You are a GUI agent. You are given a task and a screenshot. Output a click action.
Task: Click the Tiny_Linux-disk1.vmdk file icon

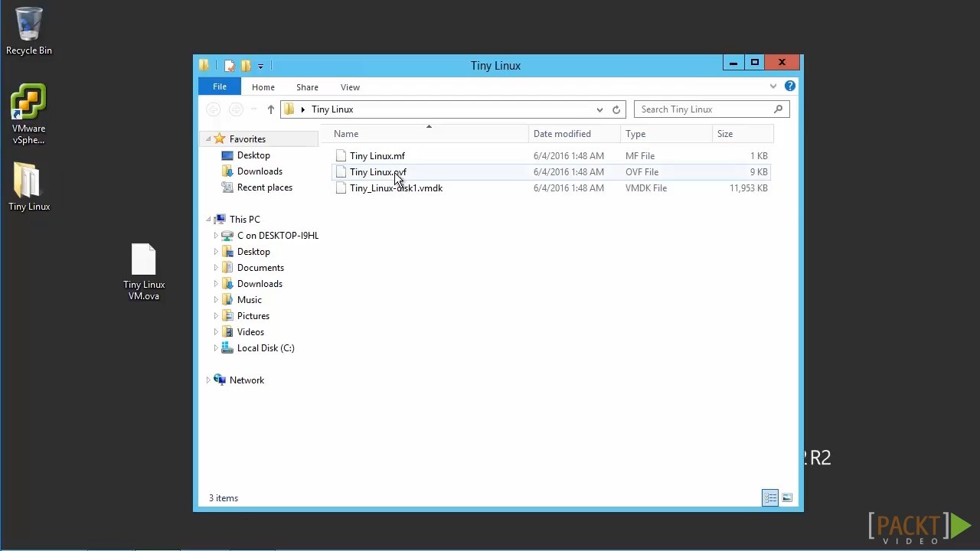341,188
